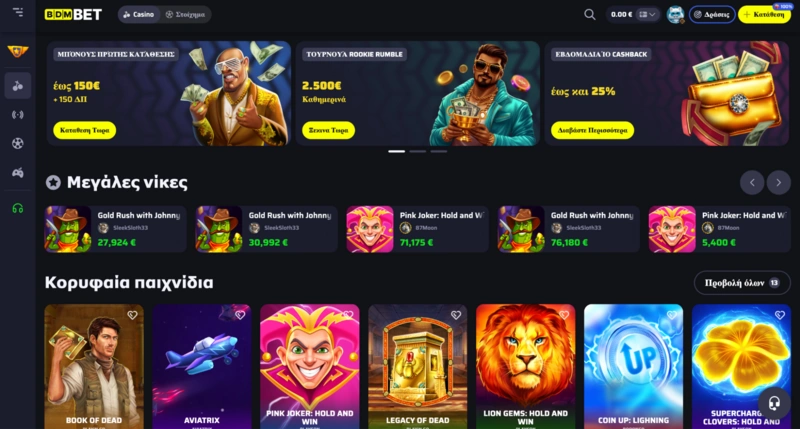This screenshot has height=429, width=800.
Task: Show previous big wins with left arrow
Action: click(752, 183)
